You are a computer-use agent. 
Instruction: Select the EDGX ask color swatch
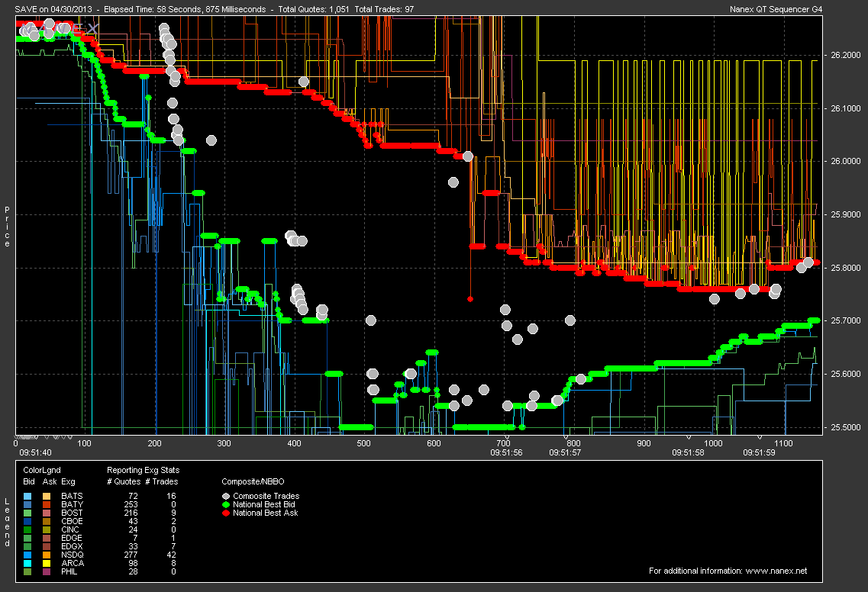pyautogui.click(x=47, y=546)
